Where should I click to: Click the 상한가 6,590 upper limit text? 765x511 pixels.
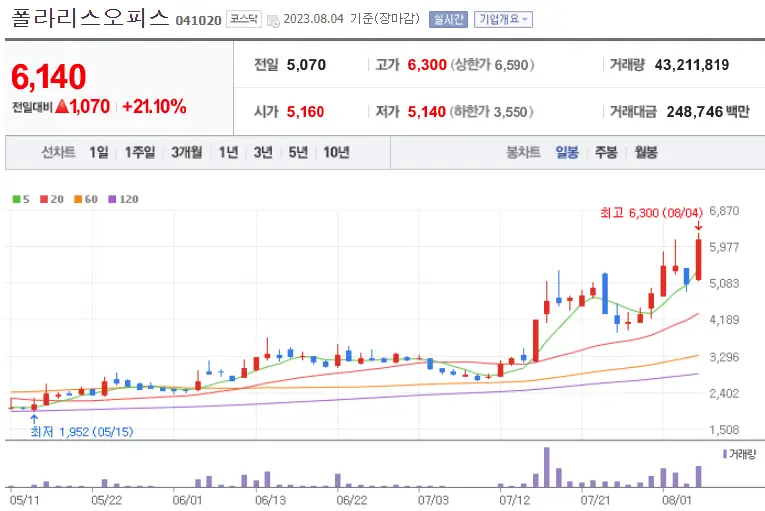[x=492, y=65]
